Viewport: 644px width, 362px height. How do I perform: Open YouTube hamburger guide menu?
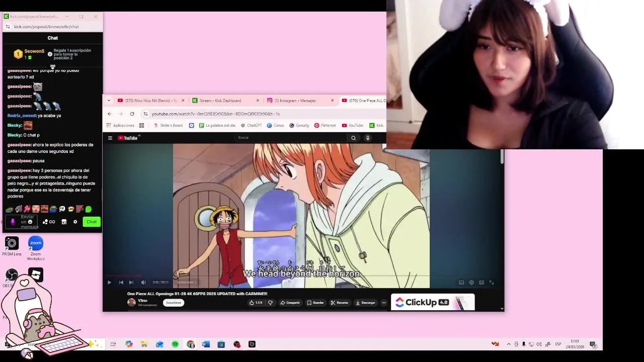click(110, 138)
